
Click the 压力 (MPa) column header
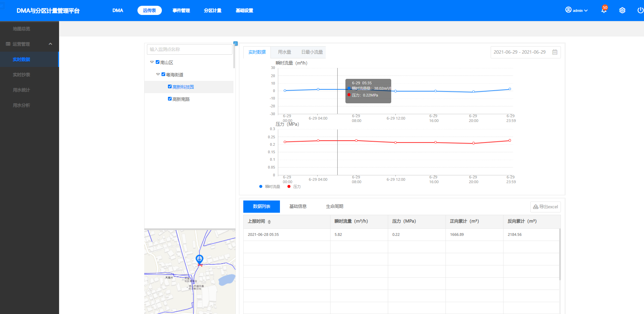417,221
